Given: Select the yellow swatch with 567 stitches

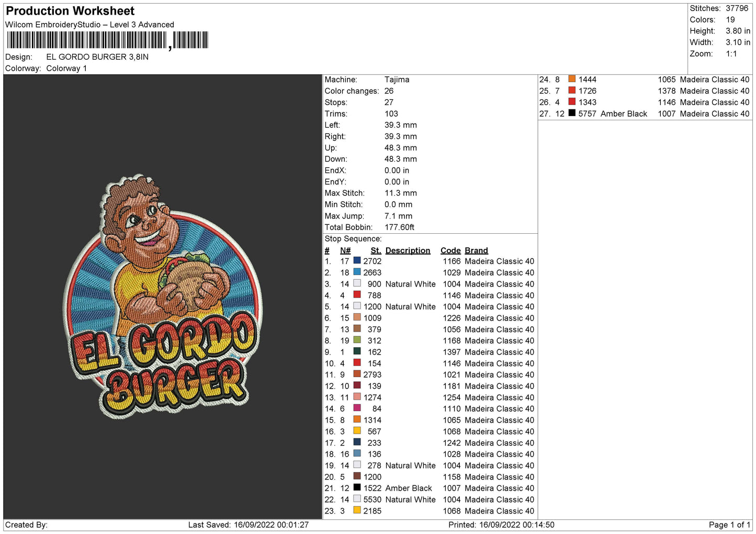Looking at the screenshot, I should coord(357,431).
